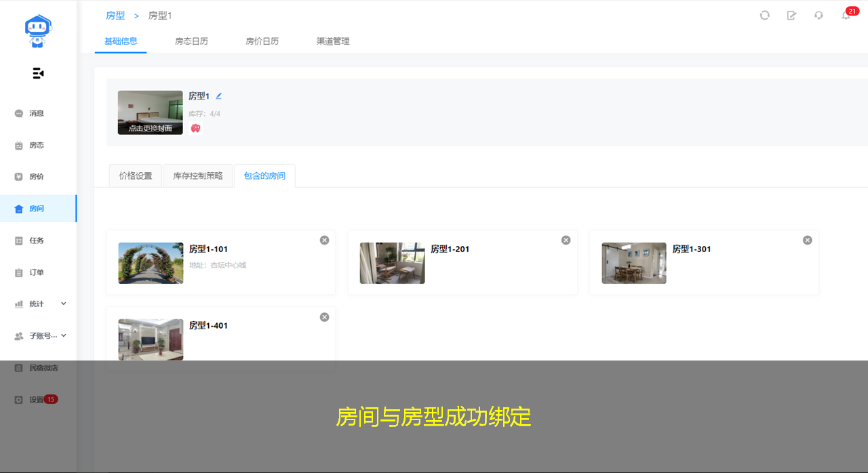The width and height of the screenshot is (868, 473).
Task: Edit 房型1 name pencil icon
Action: click(x=218, y=96)
